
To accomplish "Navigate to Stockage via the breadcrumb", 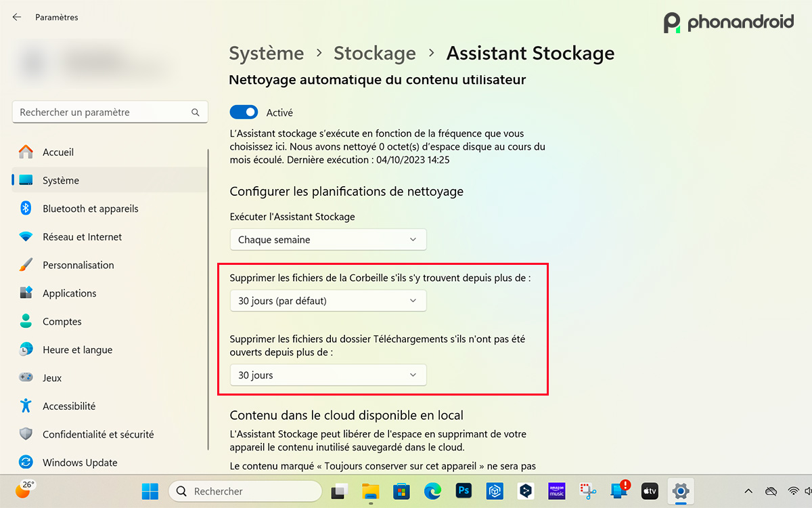I will coord(375,53).
